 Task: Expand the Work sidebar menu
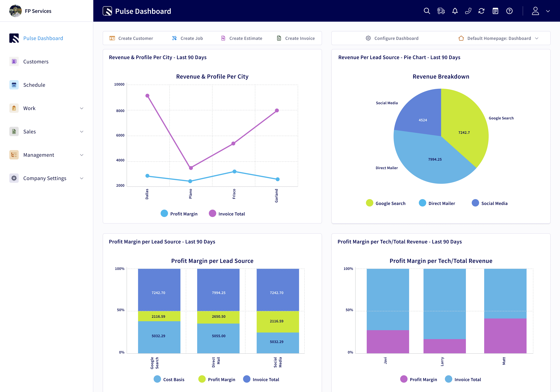point(46,108)
